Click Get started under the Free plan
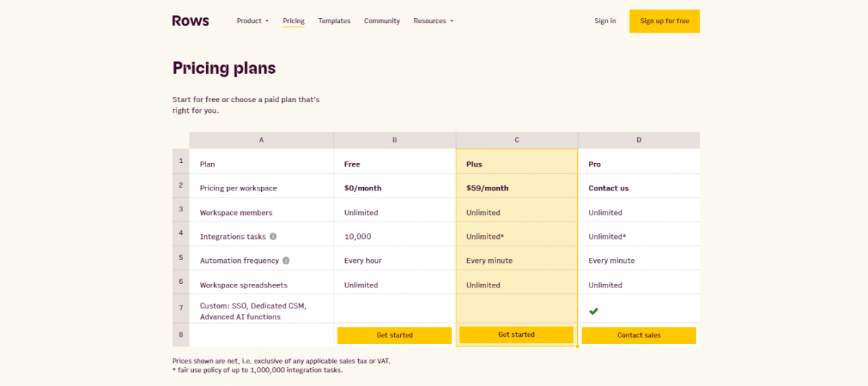The width and height of the screenshot is (868, 386). (394, 335)
